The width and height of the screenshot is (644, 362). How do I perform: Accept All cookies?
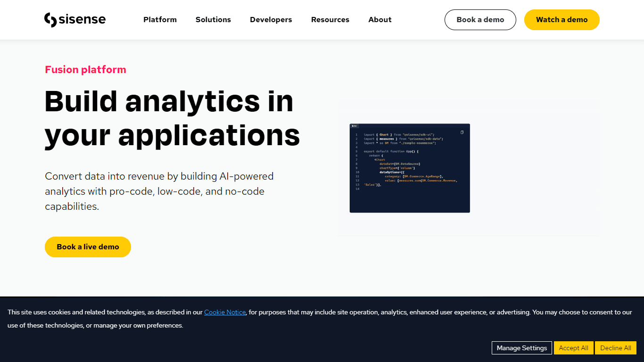(x=574, y=348)
